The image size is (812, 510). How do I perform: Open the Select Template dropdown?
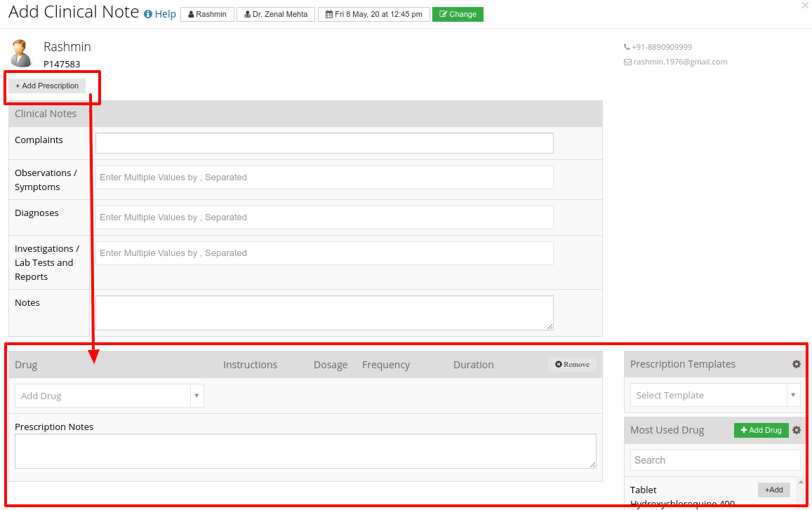tap(715, 395)
